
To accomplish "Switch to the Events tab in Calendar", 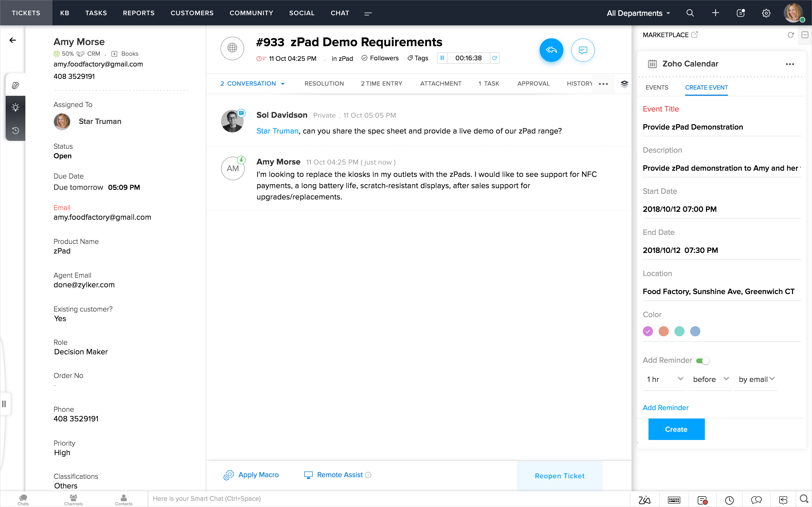I will point(657,88).
